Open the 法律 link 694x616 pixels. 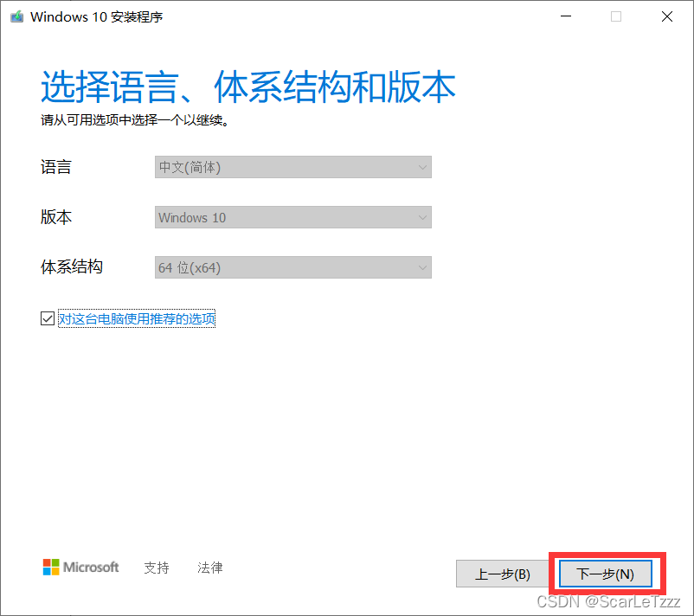(209, 568)
